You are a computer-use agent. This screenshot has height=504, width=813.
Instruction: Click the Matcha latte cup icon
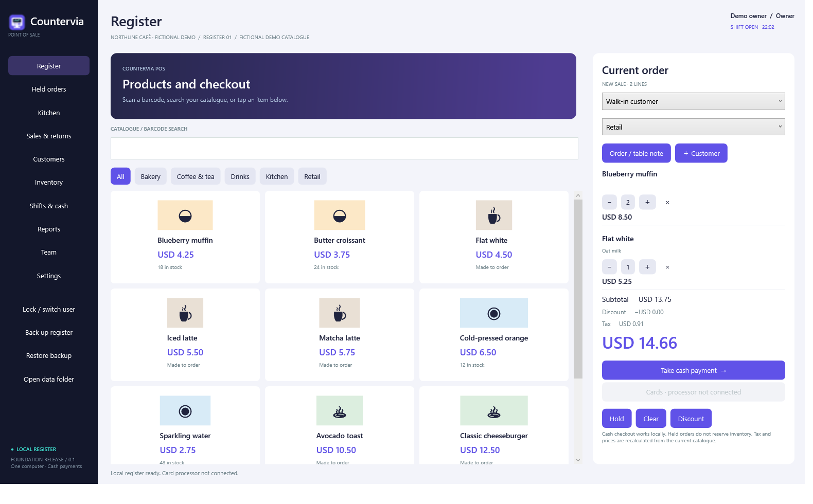click(340, 313)
